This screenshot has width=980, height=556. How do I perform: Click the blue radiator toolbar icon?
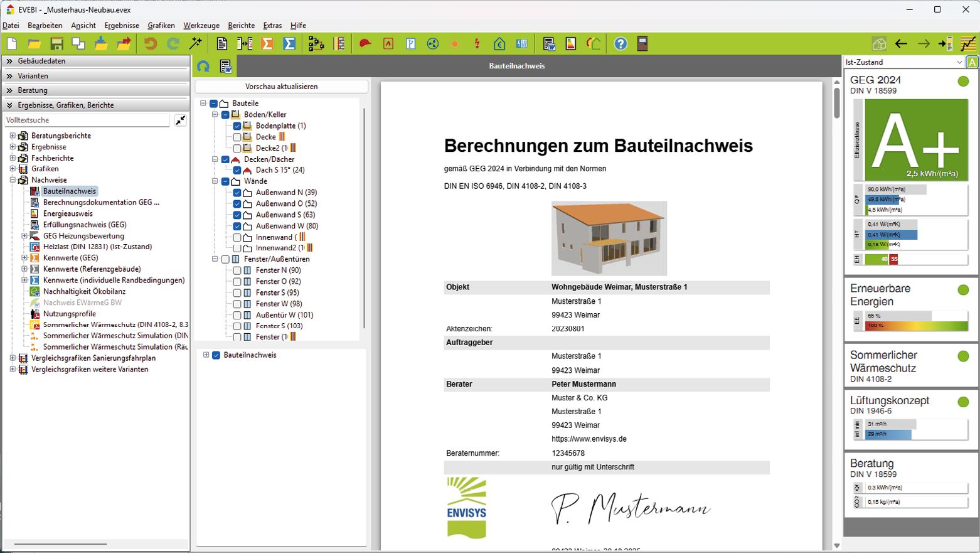tap(521, 44)
